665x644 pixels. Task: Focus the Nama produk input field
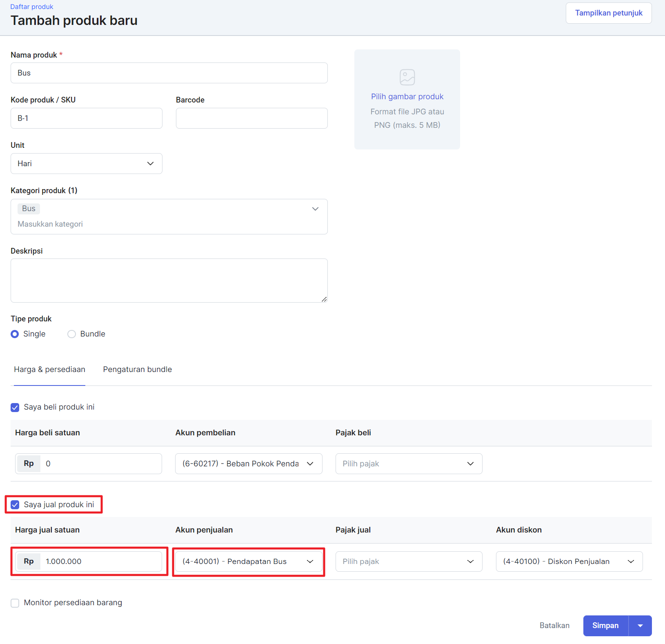(169, 73)
